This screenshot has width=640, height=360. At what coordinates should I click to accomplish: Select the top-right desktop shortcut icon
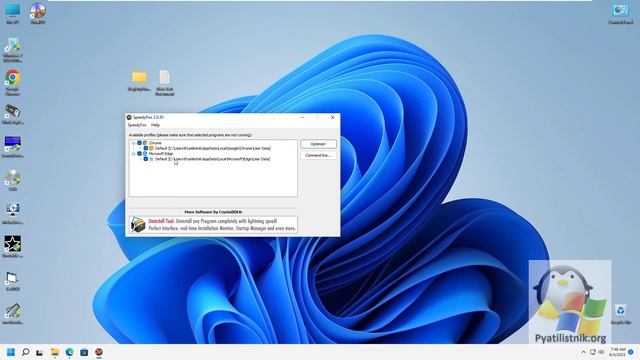[x=620, y=14]
